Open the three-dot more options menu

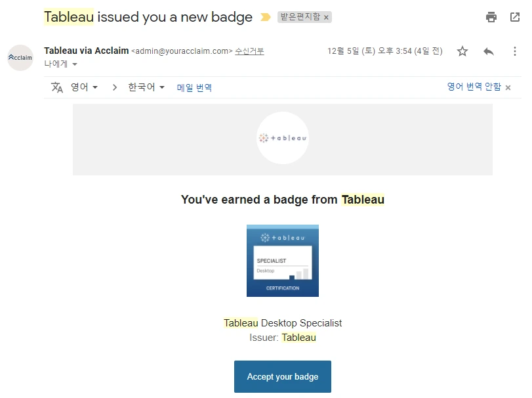coord(515,51)
